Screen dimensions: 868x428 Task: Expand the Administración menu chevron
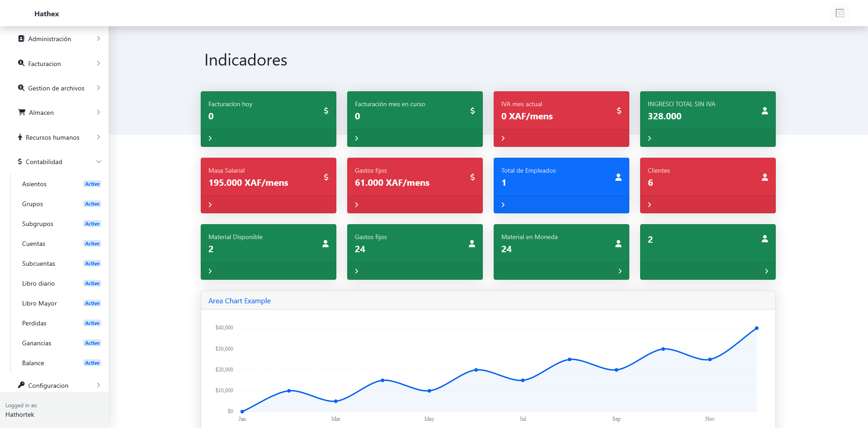(x=99, y=38)
